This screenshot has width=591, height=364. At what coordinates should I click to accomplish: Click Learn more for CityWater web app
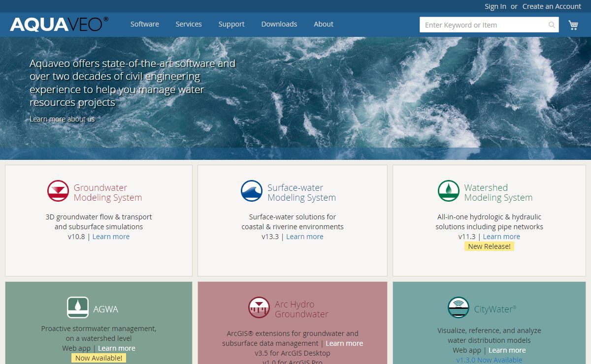tap(507, 350)
